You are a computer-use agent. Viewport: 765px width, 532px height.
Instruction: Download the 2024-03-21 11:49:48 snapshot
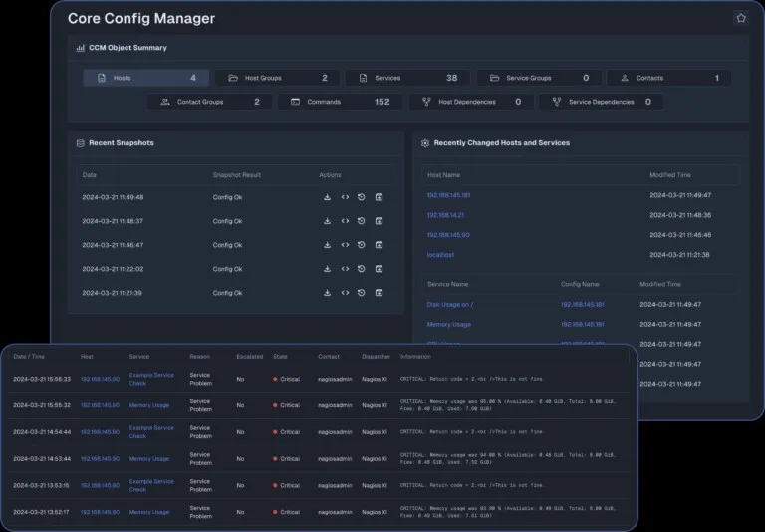coord(327,197)
